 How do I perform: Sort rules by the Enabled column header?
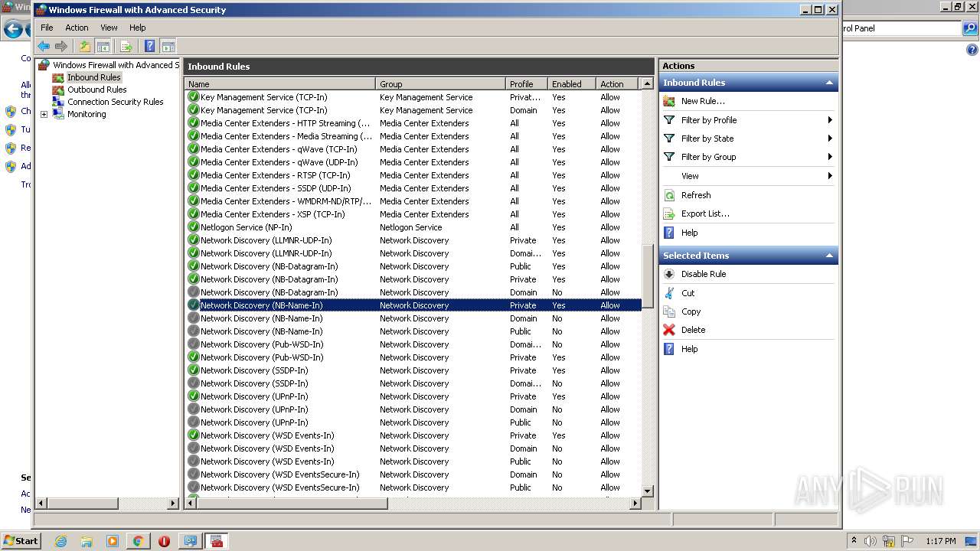572,84
